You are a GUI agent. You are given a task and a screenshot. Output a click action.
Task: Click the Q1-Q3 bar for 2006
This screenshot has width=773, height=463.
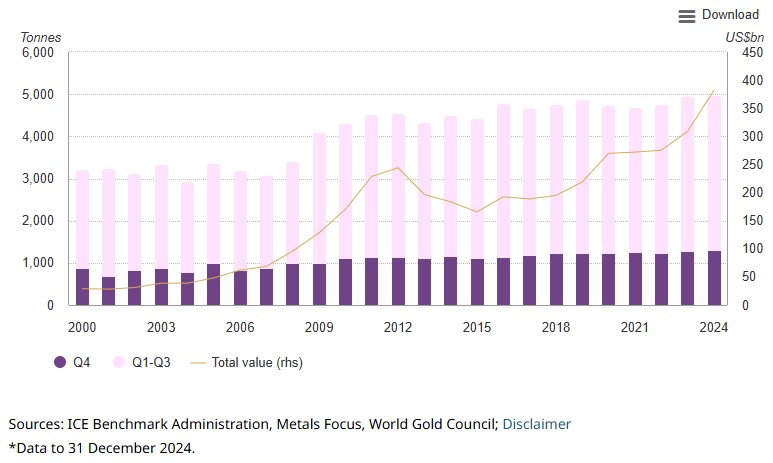coord(240,220)
